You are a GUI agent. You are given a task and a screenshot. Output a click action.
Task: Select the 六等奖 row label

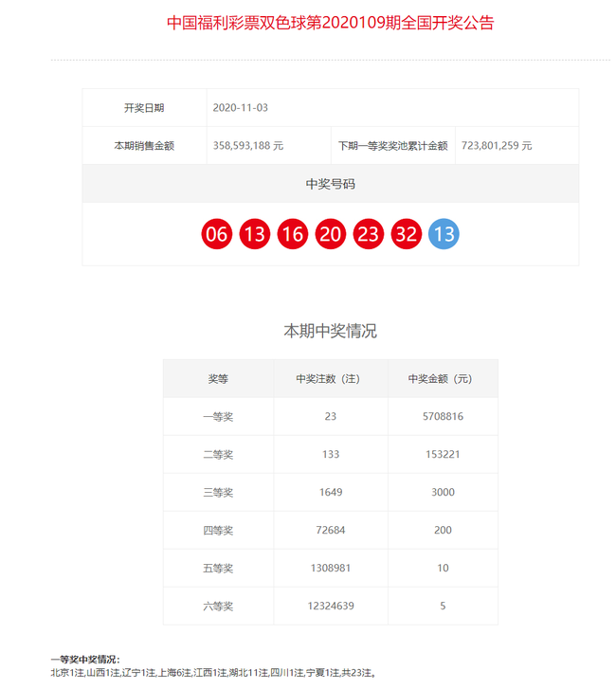(218, 606)
